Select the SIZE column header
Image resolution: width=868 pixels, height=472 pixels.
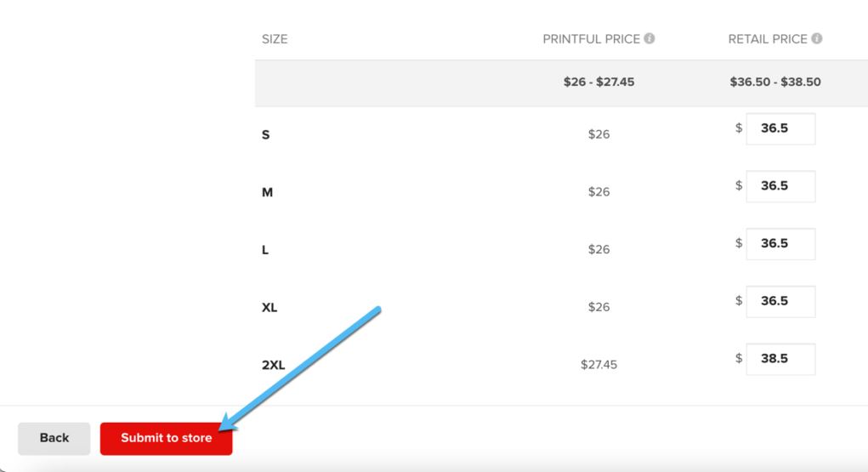(275, 39)
